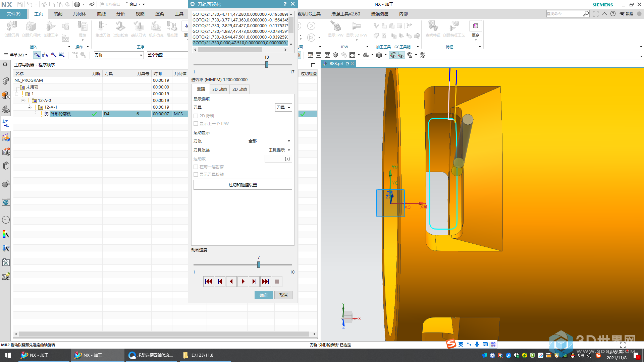The height and width of the screenshot is (362, 644).
Task: Open the 求助这槽四轴怎么 browser taskbar item
Action: pyautogui.click(x=151, y=355)
